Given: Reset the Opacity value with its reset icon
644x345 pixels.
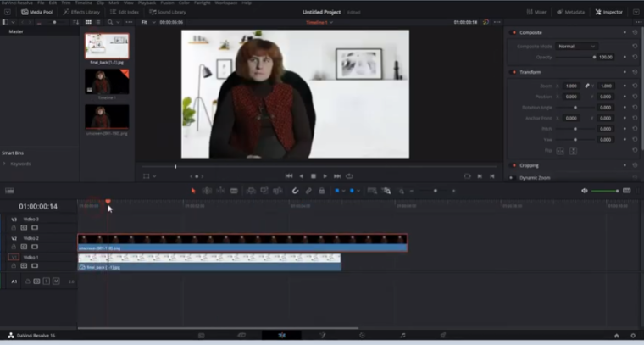Looking at the screenshot, I should click(634, 57).
